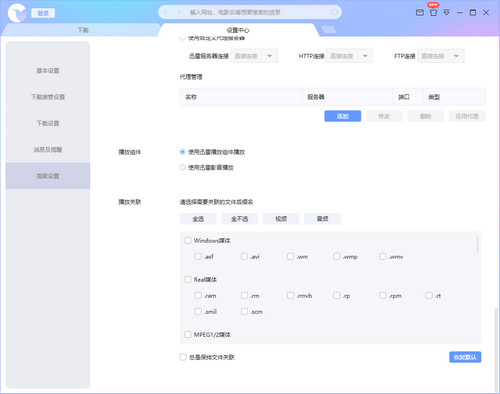Close the Xunlei window
Image resolution: width=500 pixels, height=394 pixels.
pos(486,13)
